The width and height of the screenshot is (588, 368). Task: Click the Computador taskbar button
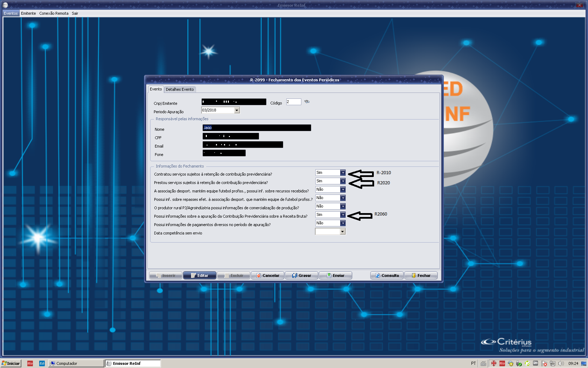coord(76,363)
